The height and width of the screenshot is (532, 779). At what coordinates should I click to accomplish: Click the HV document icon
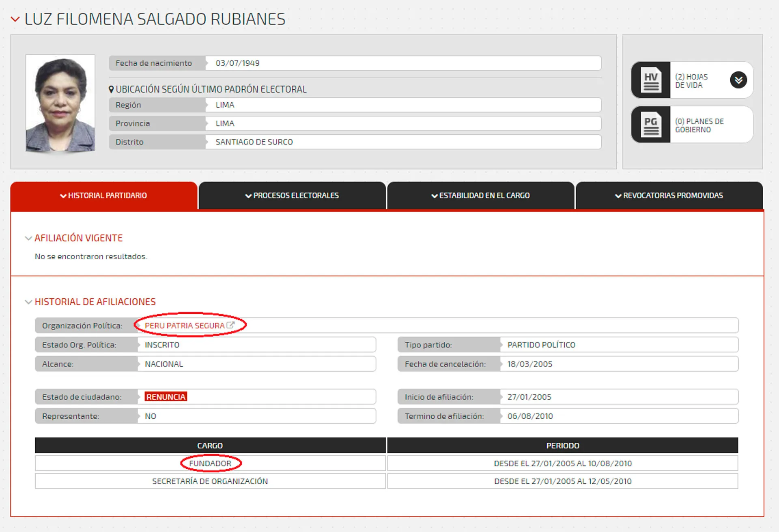(x=651, y=80)
